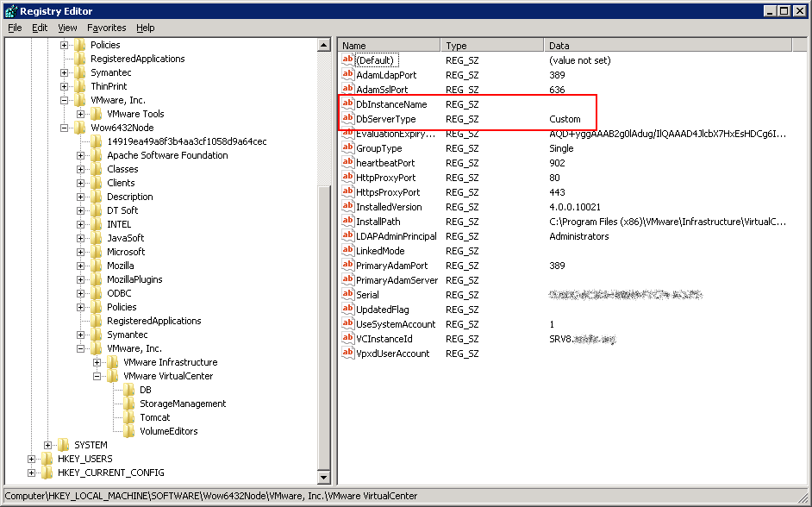Open the Help menu

pos(146,28)
